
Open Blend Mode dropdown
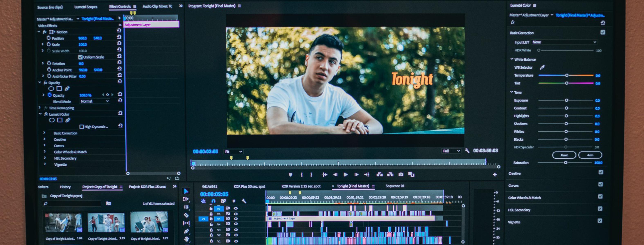click(x=94, y=101)
